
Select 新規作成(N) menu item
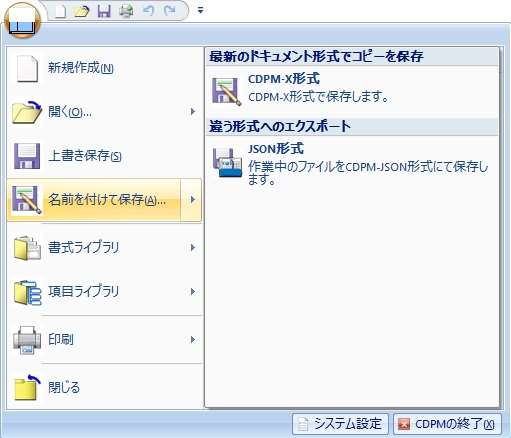point(104,68)
